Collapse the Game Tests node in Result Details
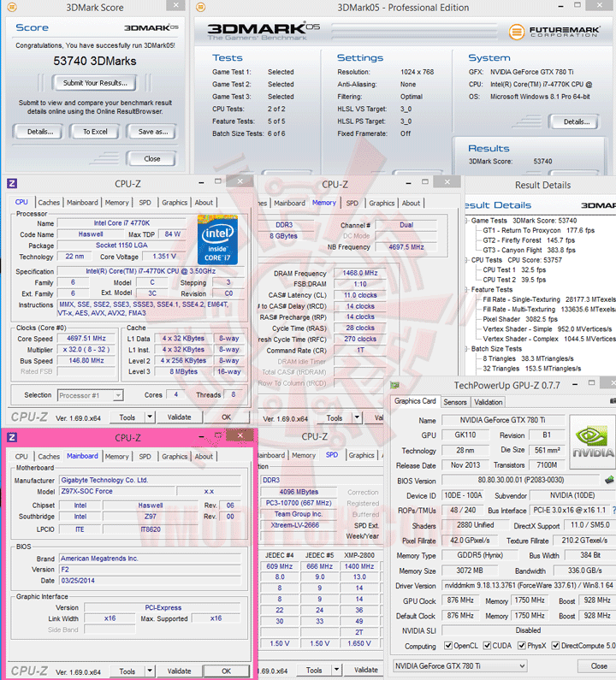 pyautogui.click(x=467, y=221)
